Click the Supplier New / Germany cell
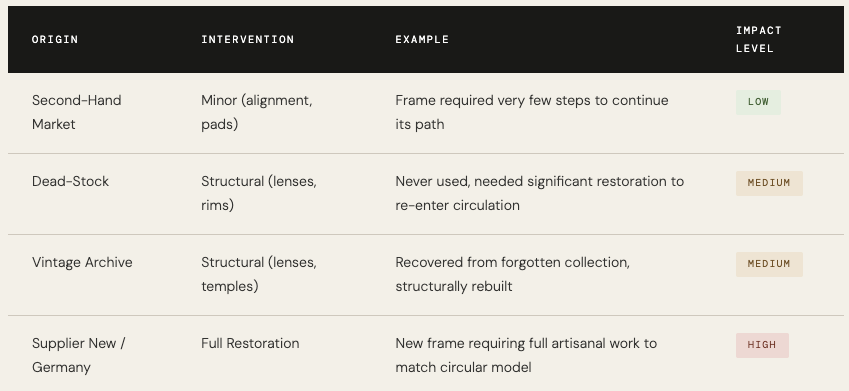 79,355
